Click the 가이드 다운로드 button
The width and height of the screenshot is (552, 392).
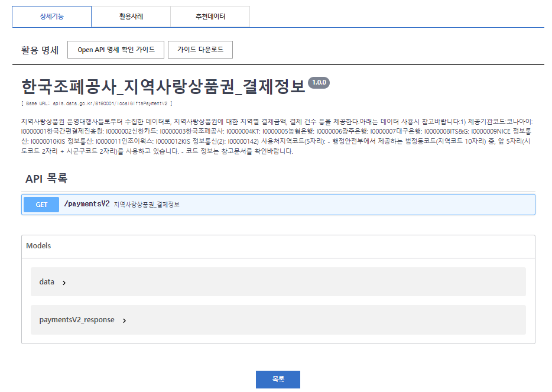200,50
